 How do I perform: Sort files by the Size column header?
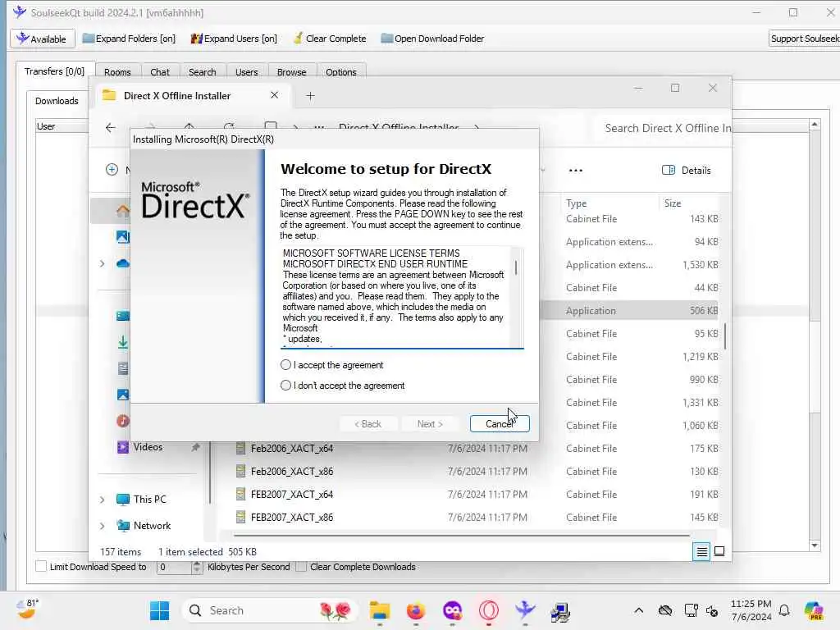(x=673, y=203)
